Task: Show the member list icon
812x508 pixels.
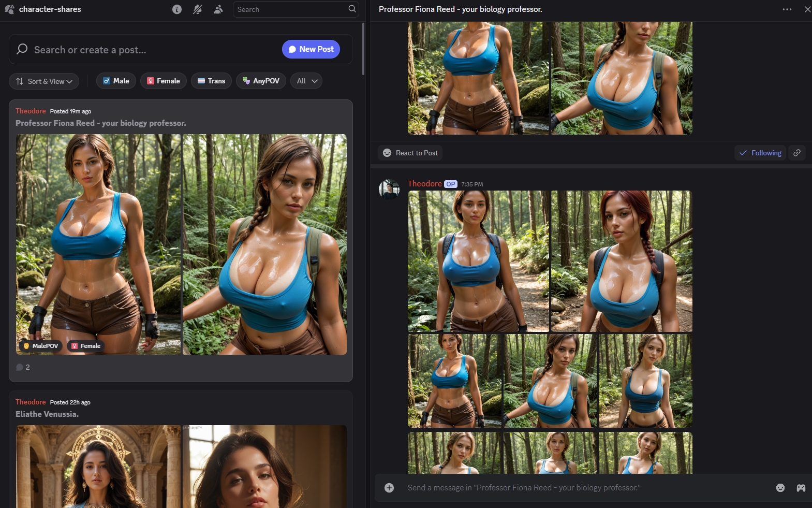Action: point(218,9)
